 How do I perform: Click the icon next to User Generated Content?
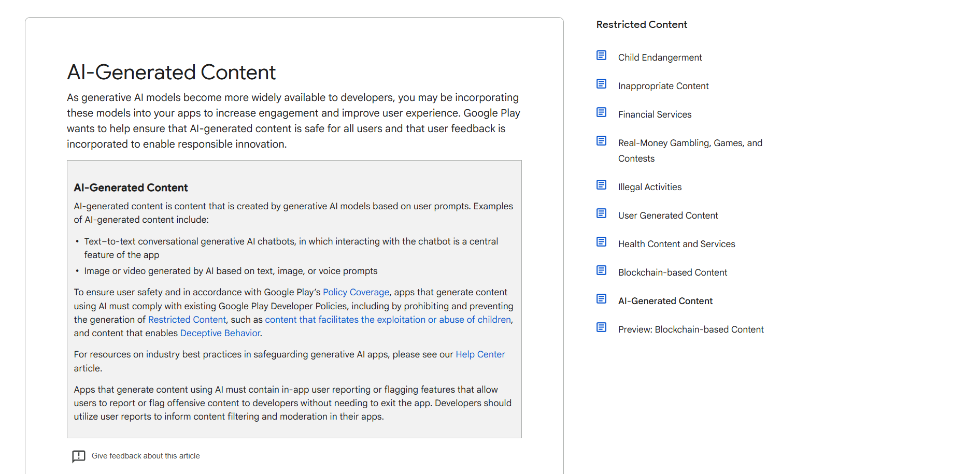601,213
